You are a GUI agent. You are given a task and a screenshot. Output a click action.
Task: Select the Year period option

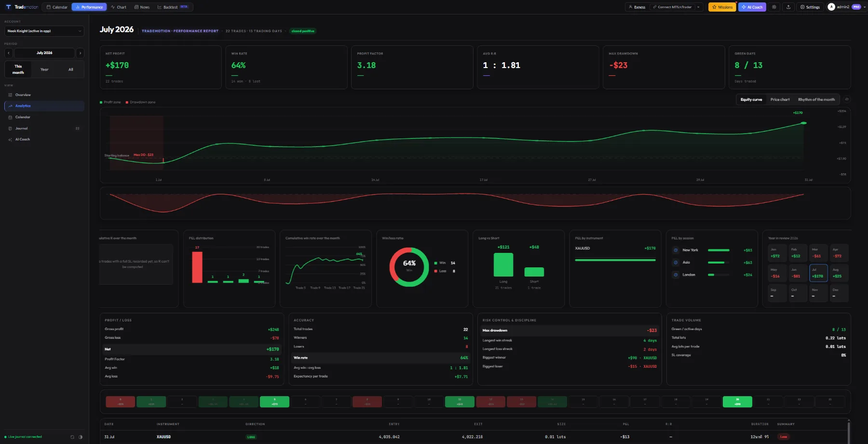[x=44, y=69]
